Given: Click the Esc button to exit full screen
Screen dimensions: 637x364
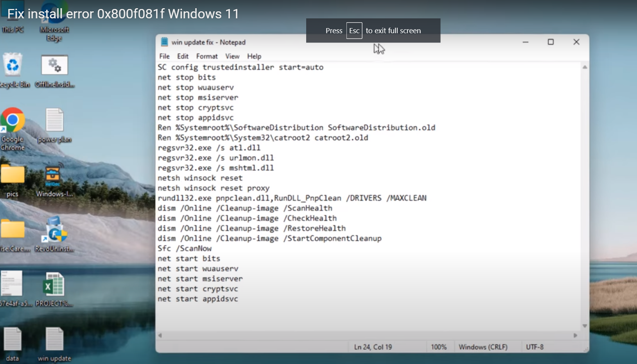Looking at the screenshot, I should point(354,30).
